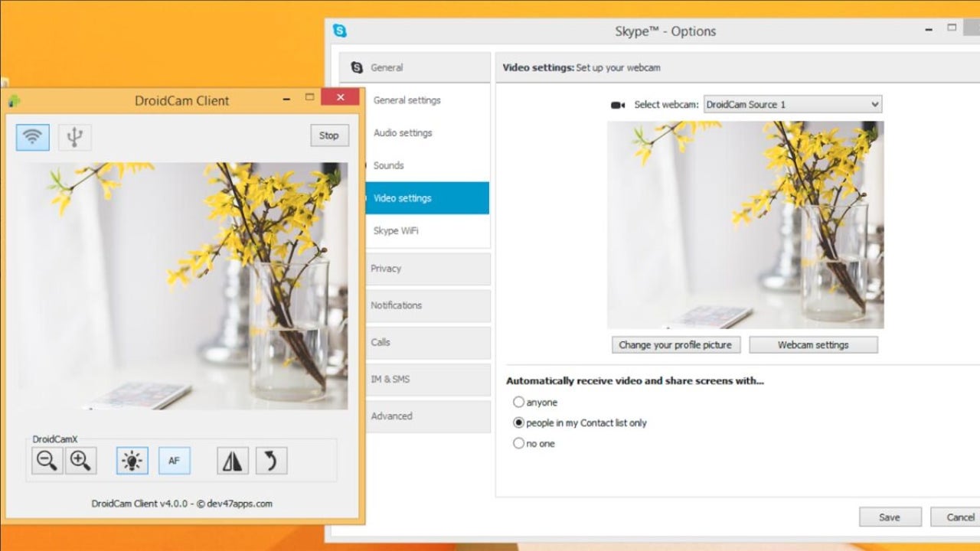
Task: Switch to USB connection icon
Action: [x=74, y=137]
